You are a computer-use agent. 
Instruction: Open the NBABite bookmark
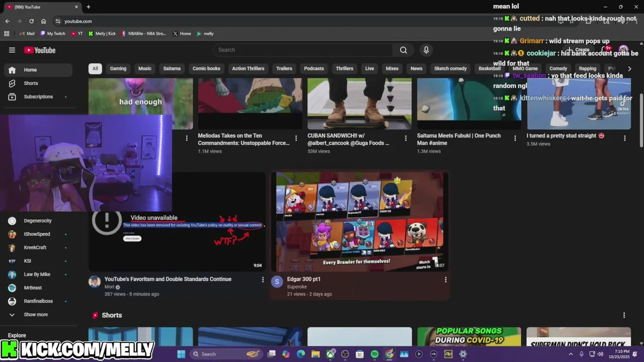tap(143, 34)
